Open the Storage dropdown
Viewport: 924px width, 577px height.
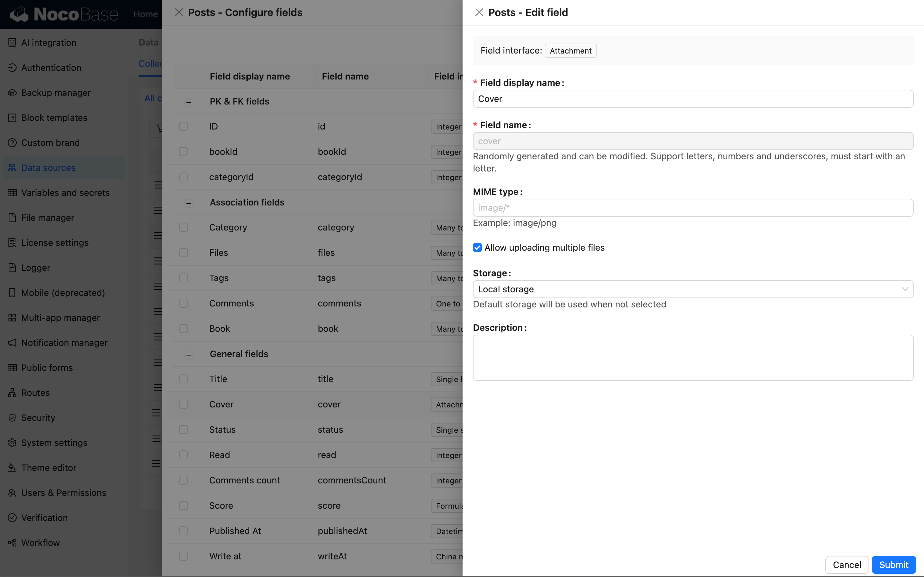tap(693, 289)
